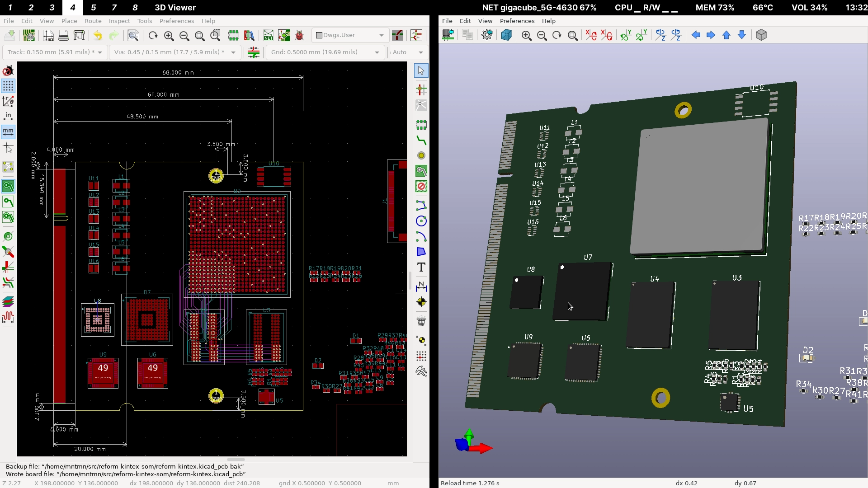Reload the board in 3D Viewer
This screenshot has height=488, width=868.
point(448,35)
